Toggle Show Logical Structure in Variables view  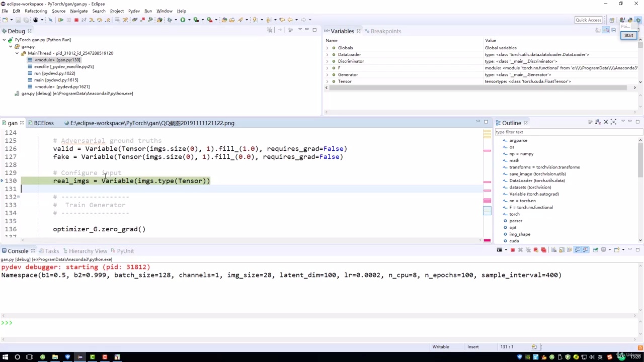click(x=606, y=31)
